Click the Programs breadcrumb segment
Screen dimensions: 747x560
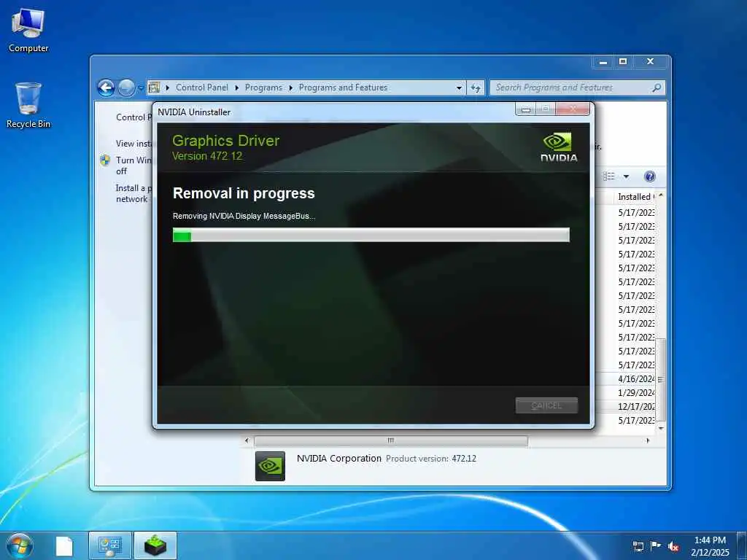coord(263,87)
